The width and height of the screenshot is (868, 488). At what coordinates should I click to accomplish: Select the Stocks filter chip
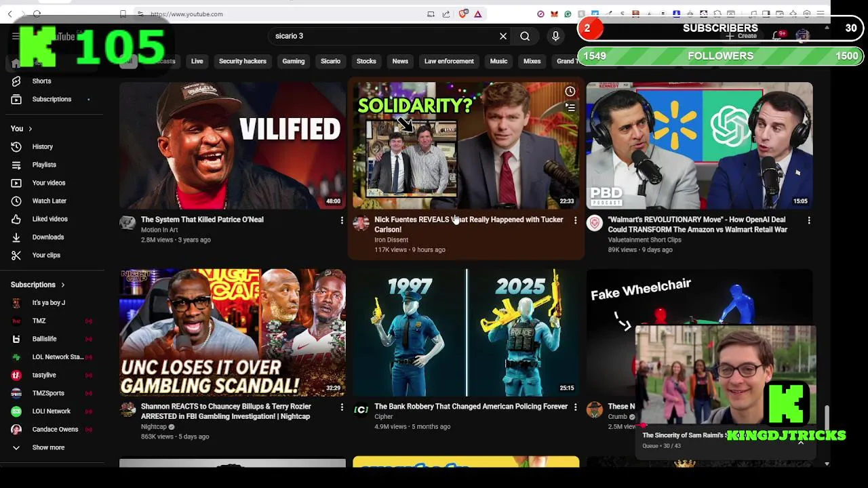366,61
